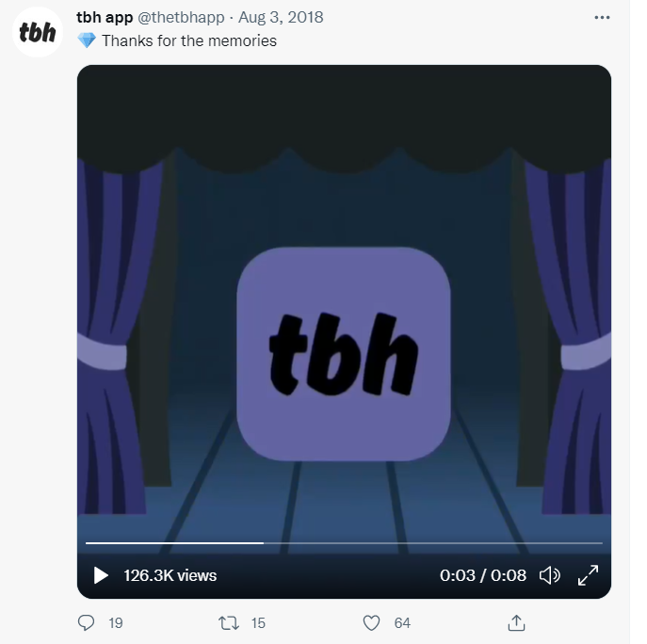The width and height of the screenshot is (647, 644).
Task: Click the played portion of progress bar
Action: [174, 543]
